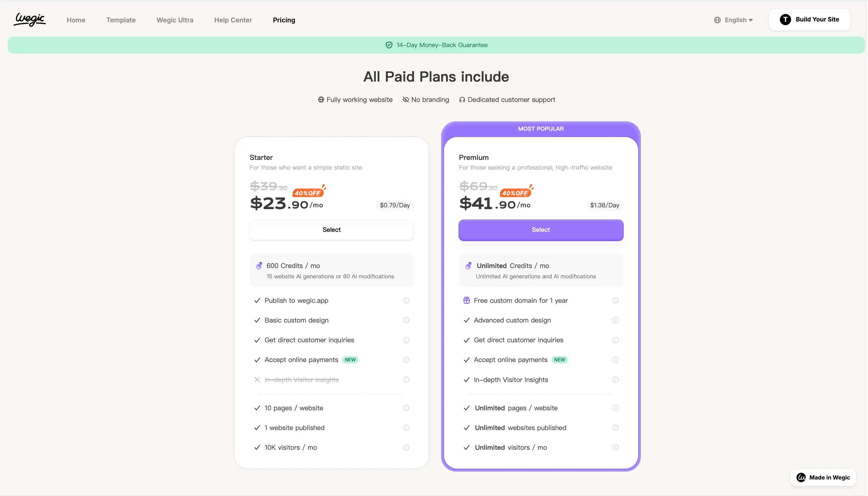Click the Wegic logo in header
The height and width of the screenshot is (496, 868).
coord(30,20)
